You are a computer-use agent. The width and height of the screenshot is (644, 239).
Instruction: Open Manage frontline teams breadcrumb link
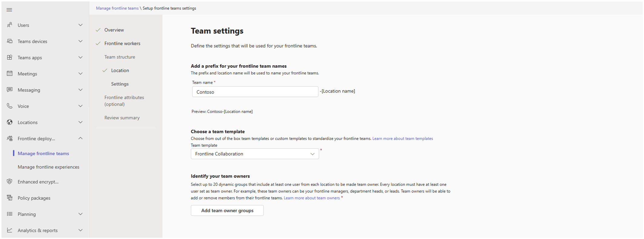117,8
